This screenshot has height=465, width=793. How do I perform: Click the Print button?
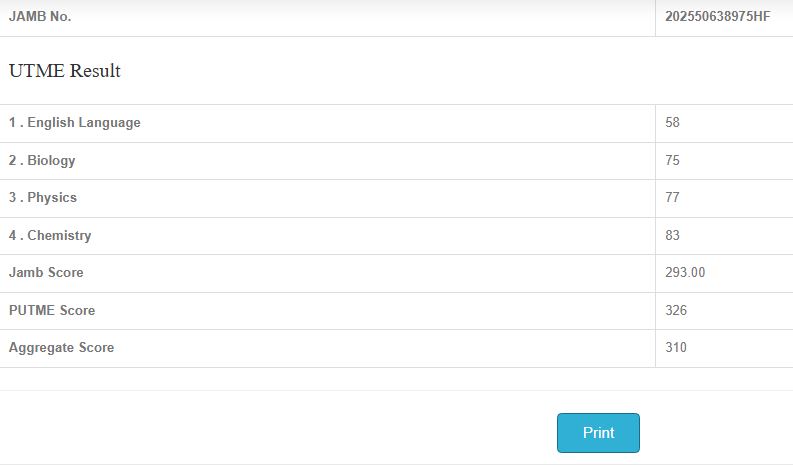pos(598,433)
